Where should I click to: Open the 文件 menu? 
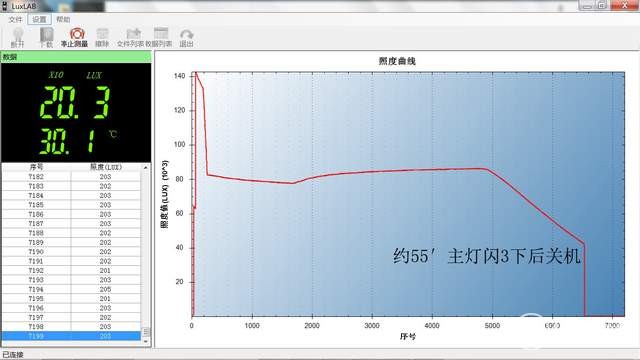15,19
